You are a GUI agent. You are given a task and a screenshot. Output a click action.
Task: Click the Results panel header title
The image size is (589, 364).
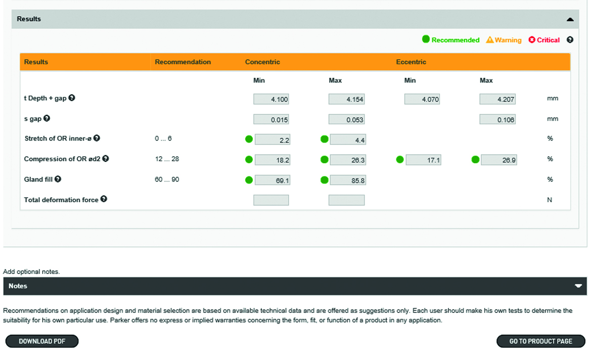click(x=29, y=19)
